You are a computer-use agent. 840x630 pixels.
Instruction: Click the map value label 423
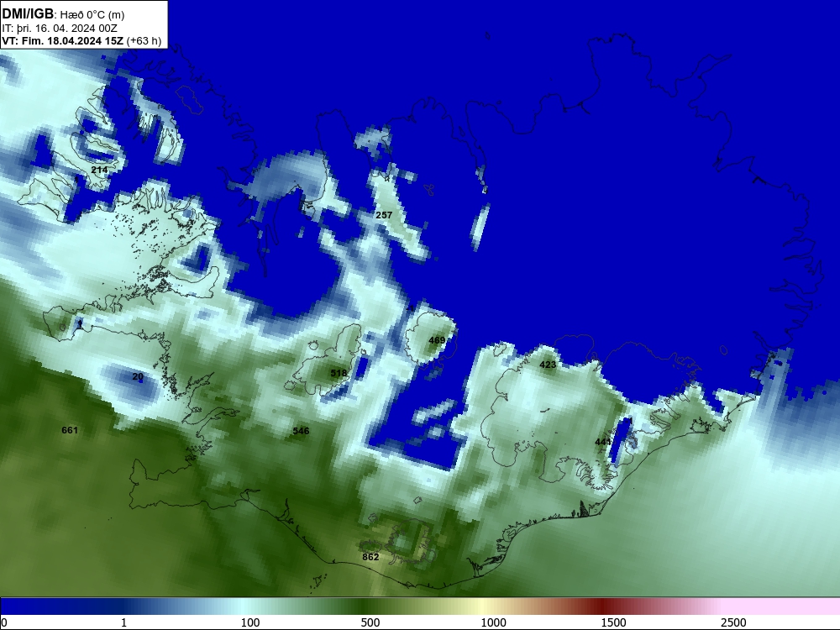coord(548,365)
